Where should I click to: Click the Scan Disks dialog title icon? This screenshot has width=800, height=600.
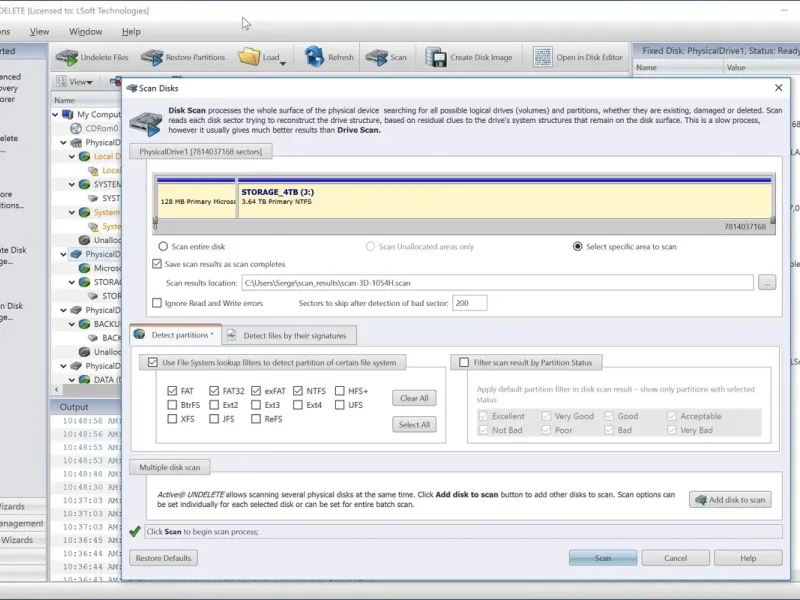point(132,88)
